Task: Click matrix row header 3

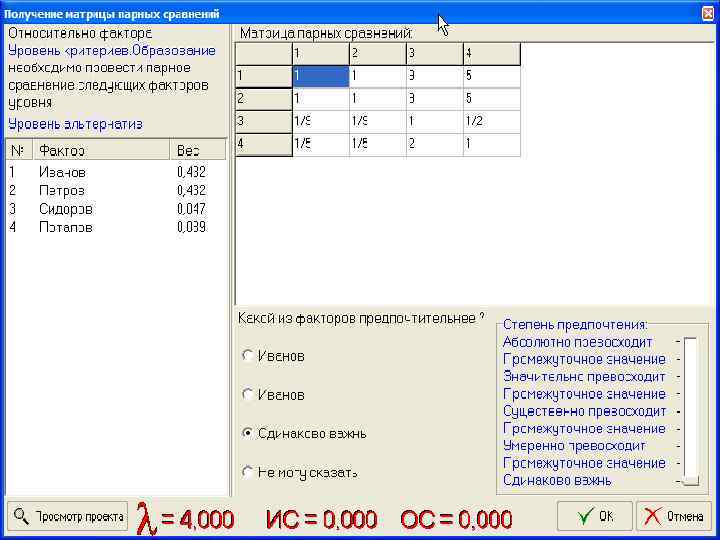Action: point(264,122)
